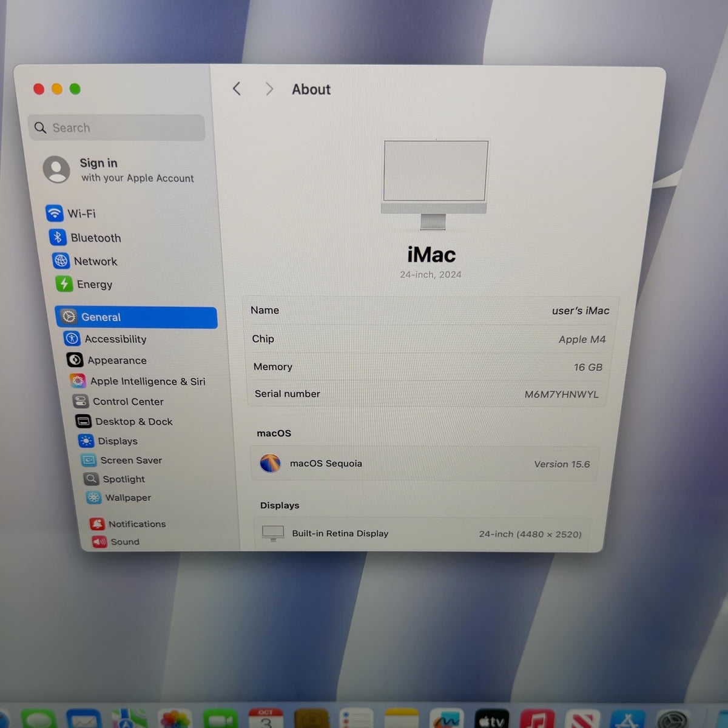The width and height of the screenshot is (728, 728).
Task: Open Wi-Fi settings in sidebar
Action: click(71, 214)
